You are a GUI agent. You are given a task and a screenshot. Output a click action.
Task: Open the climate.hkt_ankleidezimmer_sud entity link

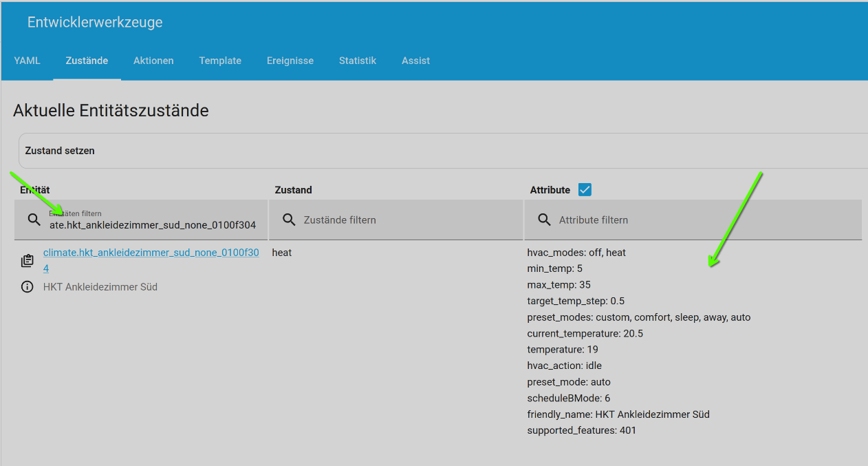[x=151, y=253]
